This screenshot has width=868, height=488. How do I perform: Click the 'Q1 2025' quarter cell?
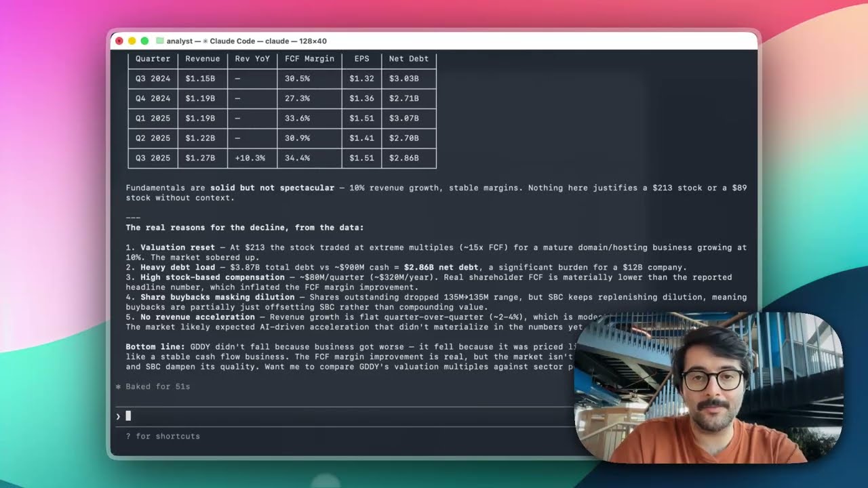tap(153, 118)
